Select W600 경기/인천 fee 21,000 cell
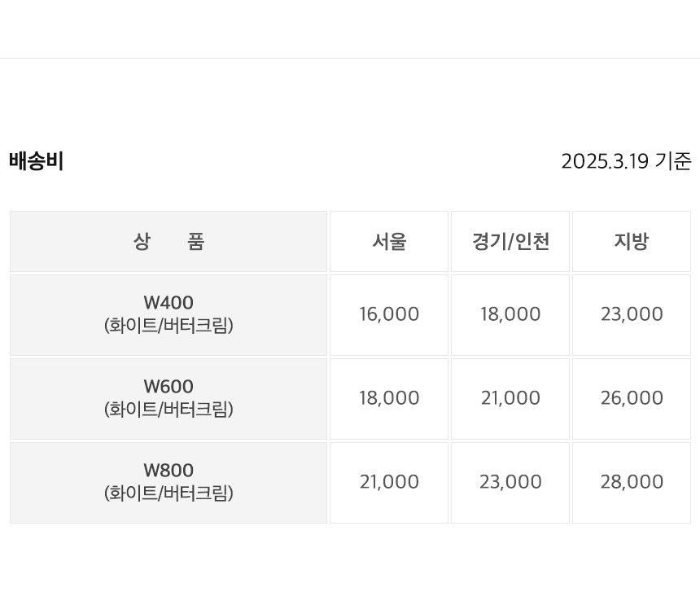 pos(510,399)
